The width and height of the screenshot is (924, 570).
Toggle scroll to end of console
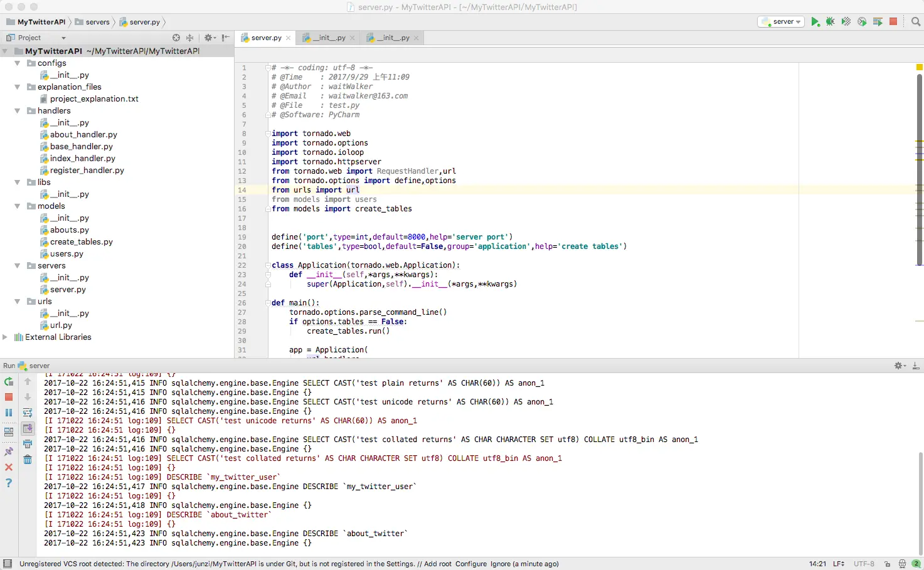pos(28,428)
